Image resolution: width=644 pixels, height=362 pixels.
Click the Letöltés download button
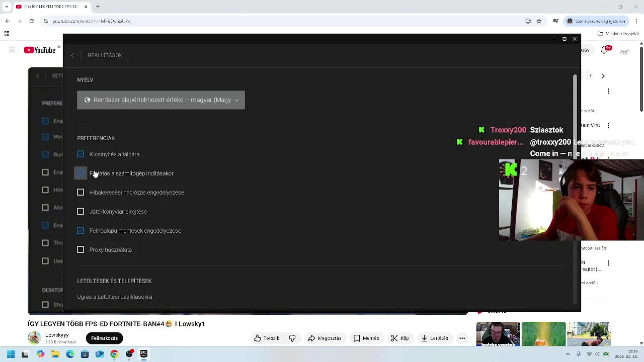click(x=434, y=338)
